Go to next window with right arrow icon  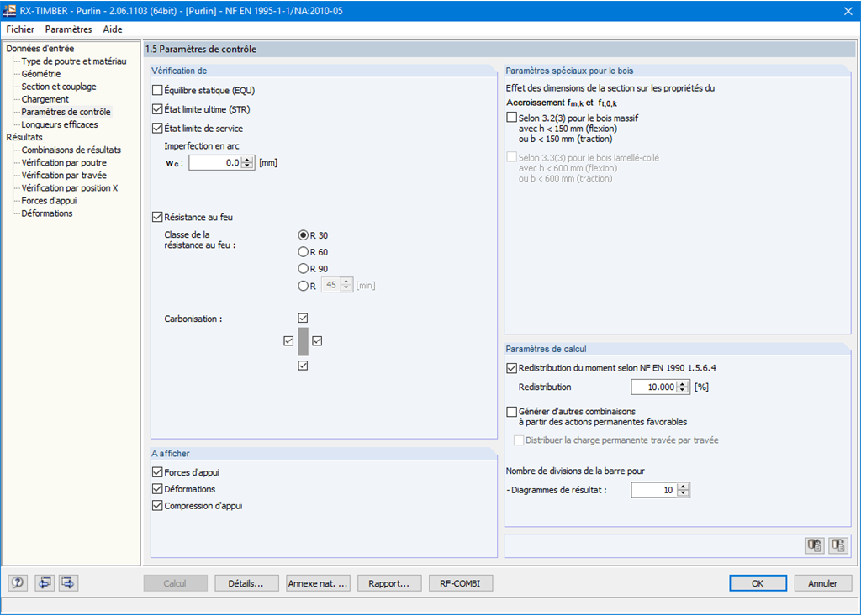(x=68, y=582)
